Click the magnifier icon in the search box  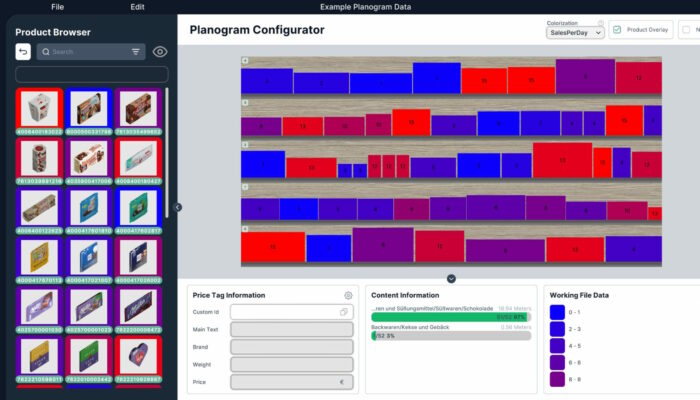pos(46,52)
